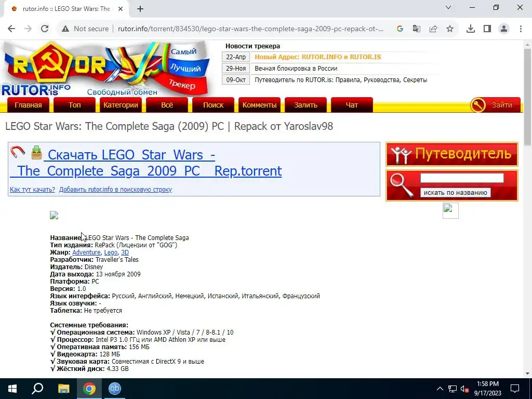
Task: Click the Traveller's Tales developer text
Action: click(117, 260)
